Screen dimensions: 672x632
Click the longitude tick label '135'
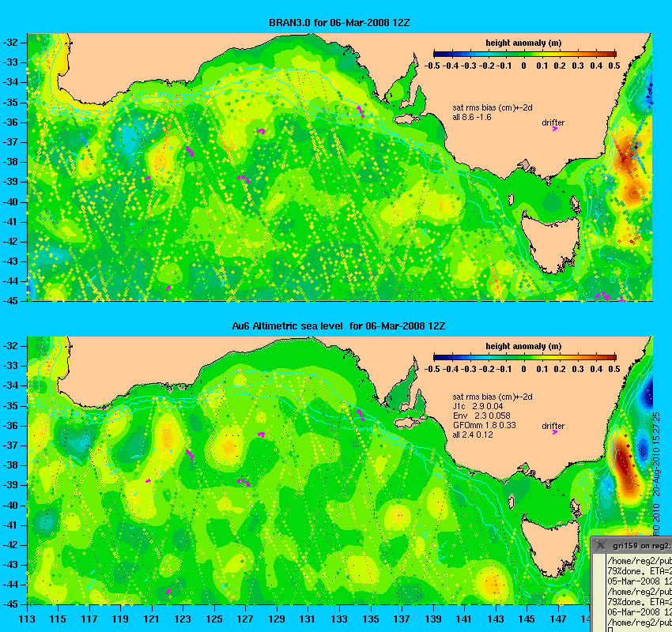click(x=370, y=619)
